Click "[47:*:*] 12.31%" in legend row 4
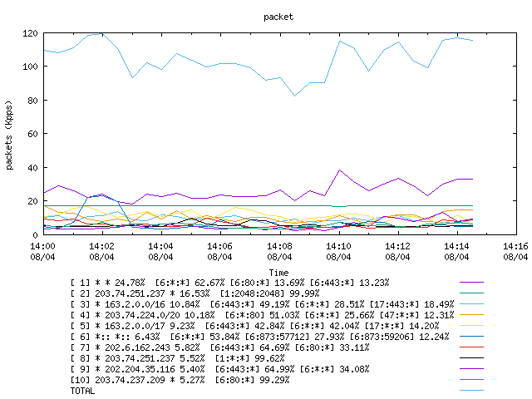The height and width of the screenshot is (399, 532). (417, 315)
